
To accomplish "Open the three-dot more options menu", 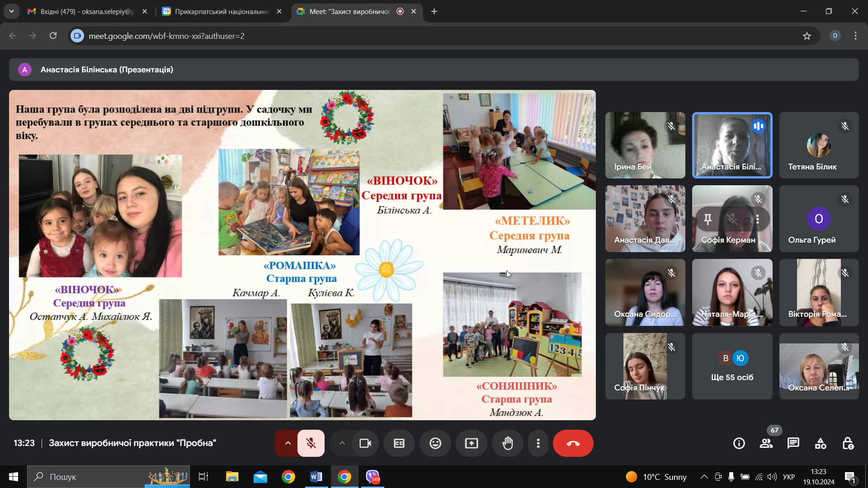I will click(x=538, y=443).
